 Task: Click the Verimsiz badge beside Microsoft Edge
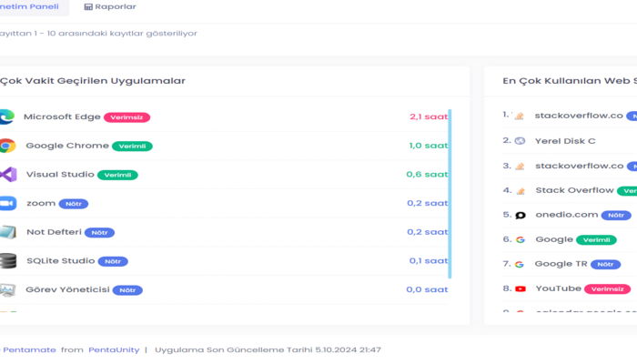126,117
